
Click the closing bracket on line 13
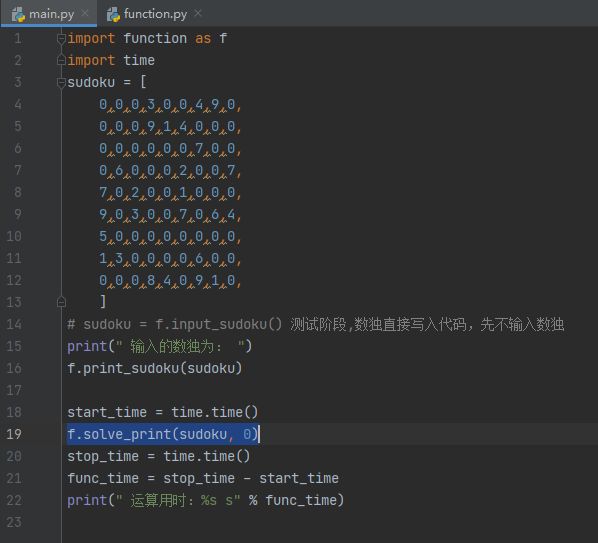(103, 301)
